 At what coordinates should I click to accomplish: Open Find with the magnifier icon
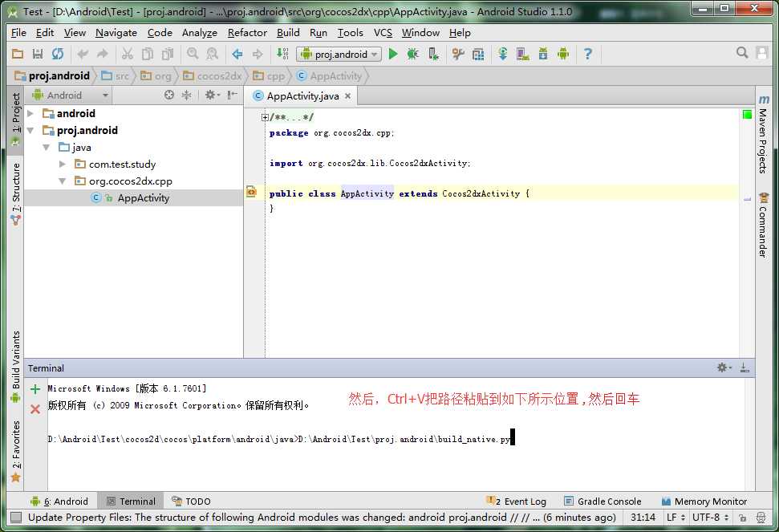coord(193,54)
